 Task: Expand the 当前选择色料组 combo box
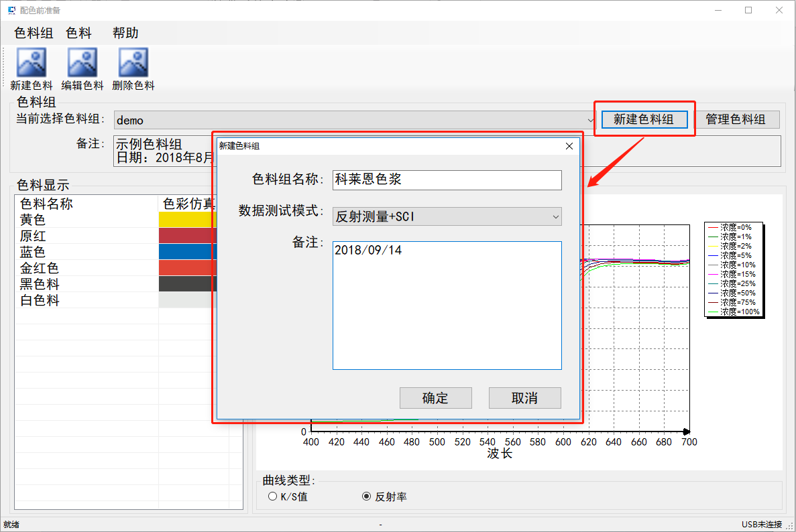pyautogui.click(x=590, y=120)
